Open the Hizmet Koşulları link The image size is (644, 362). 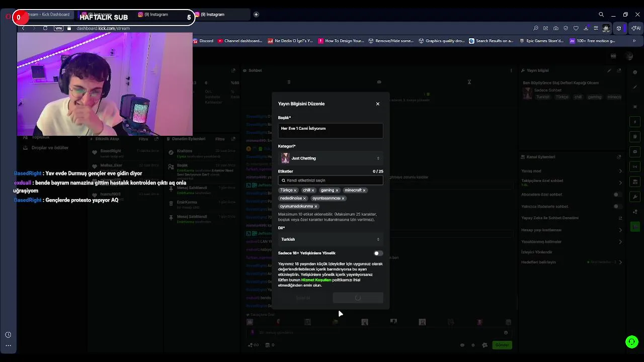tap(316, 280)
